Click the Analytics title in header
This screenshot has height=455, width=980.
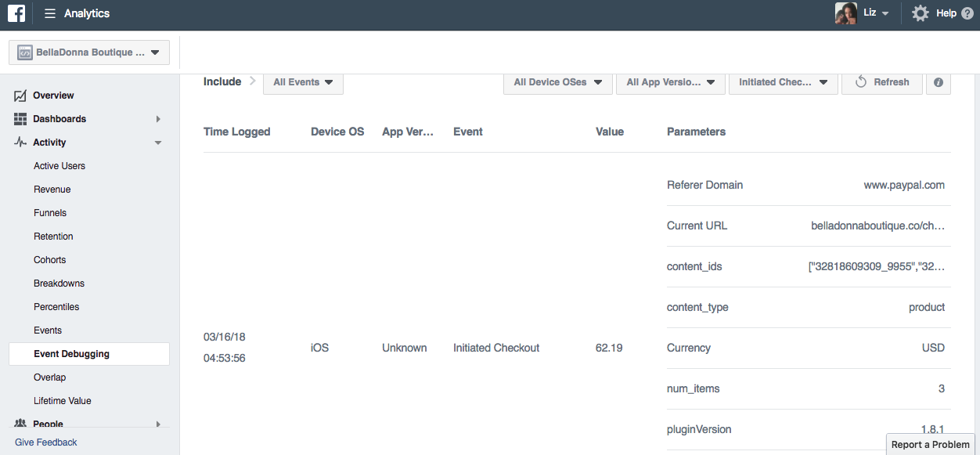(87, 13)
